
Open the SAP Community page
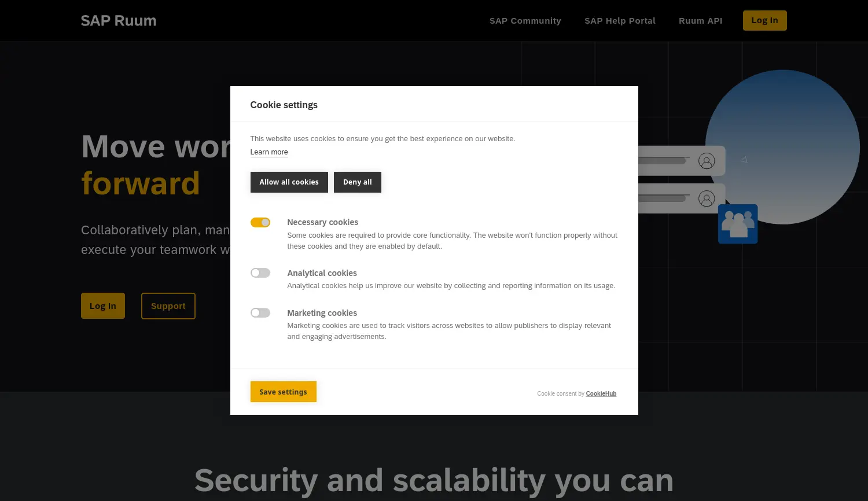click(525, 21)
